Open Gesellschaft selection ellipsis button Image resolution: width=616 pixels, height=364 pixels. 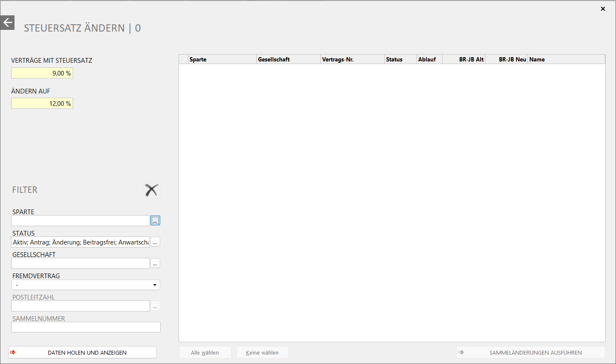point(155,264)
